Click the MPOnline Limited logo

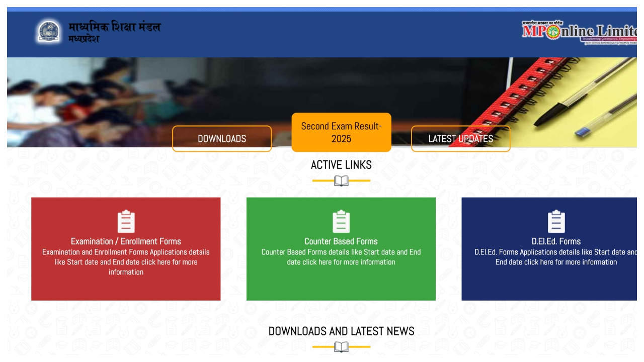pyautogui.click(x=579, y=32)
